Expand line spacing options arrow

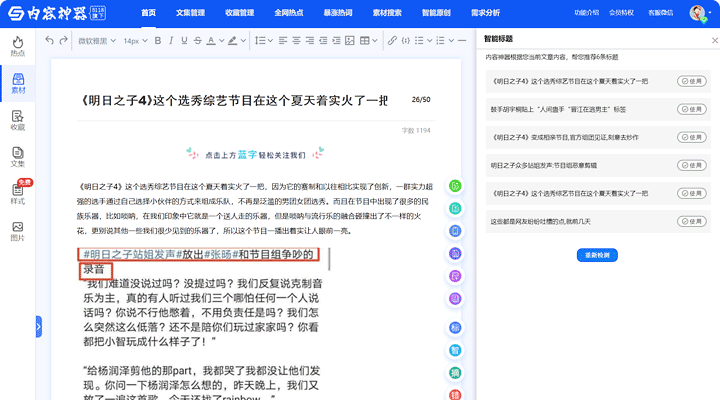point(270,40)
